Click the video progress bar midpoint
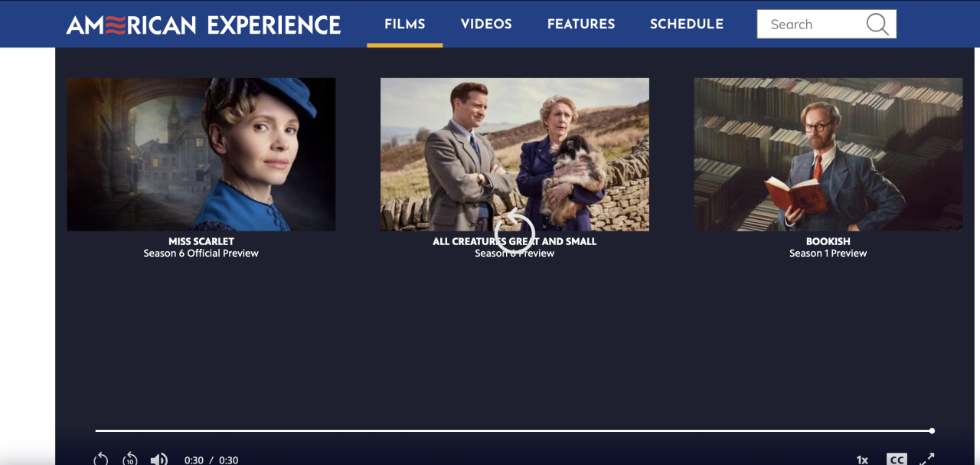 [514, 431]
